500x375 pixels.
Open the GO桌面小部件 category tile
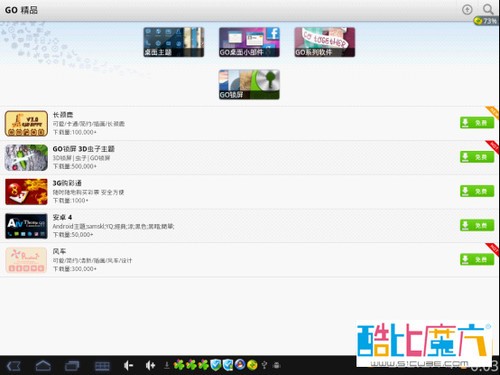249,42
